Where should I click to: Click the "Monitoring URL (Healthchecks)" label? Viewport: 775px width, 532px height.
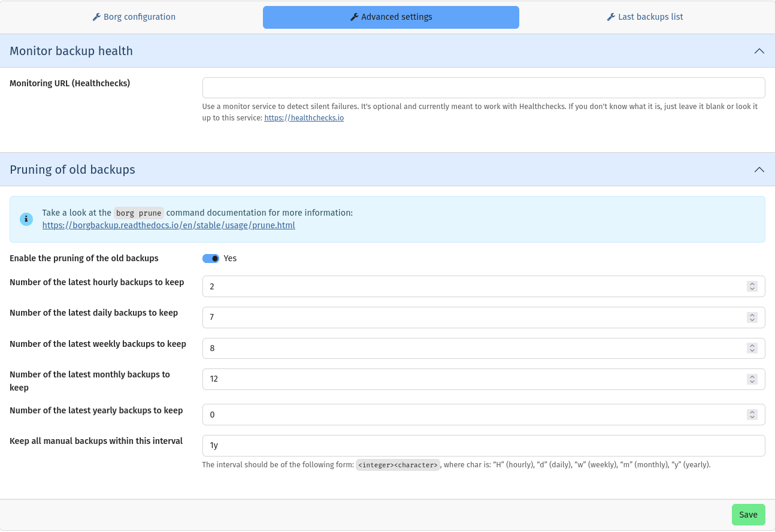click(x=69, y=83)
